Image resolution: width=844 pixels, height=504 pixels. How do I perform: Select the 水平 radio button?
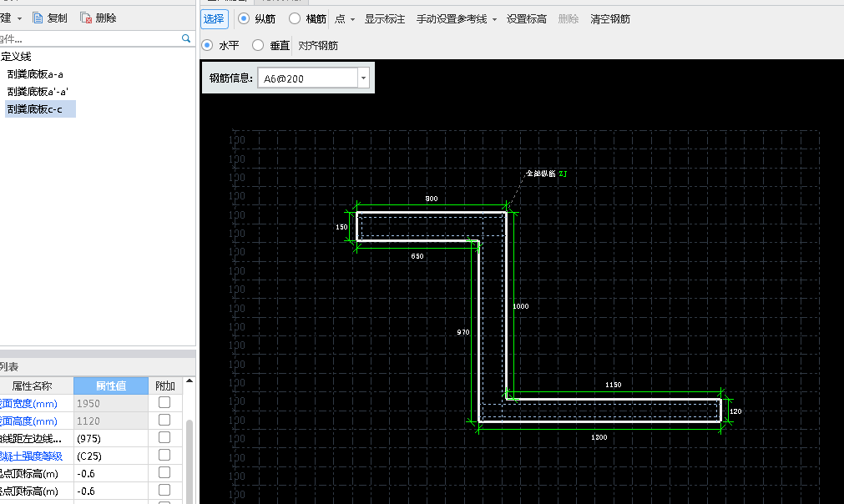point(207,45)
